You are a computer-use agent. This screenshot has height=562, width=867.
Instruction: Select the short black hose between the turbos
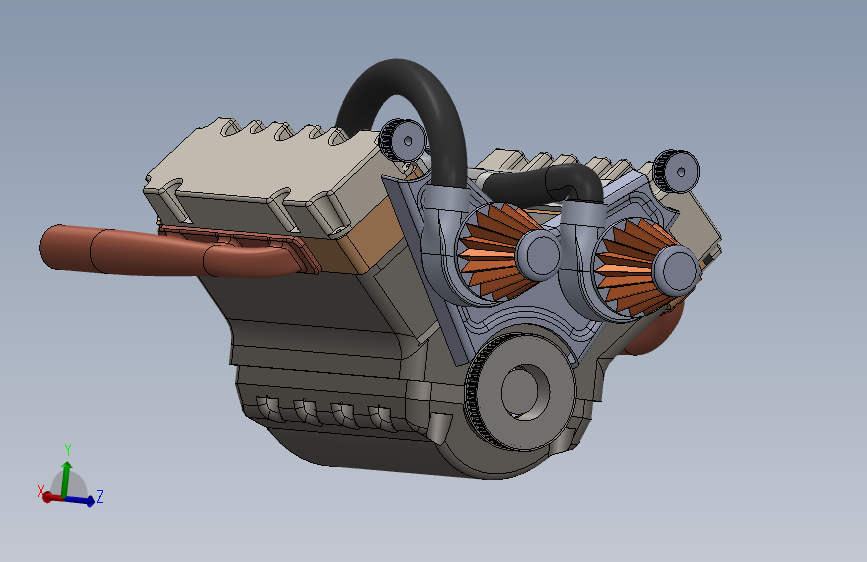(x=545, y=184)
